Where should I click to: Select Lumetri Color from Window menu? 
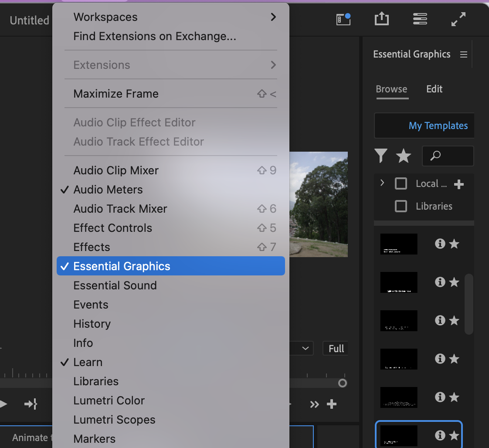coord(109,400)
